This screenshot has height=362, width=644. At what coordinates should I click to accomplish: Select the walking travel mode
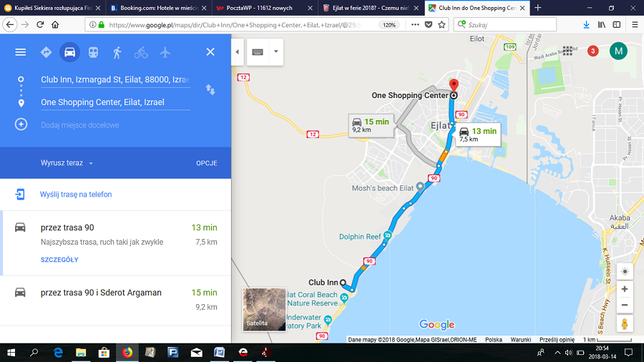point(117,52)
